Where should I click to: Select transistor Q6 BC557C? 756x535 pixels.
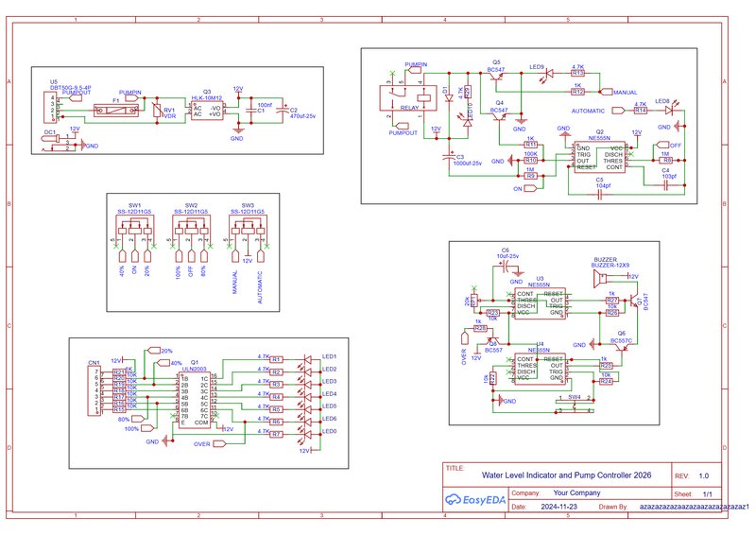pyautogui.click(x=621, y=346)
